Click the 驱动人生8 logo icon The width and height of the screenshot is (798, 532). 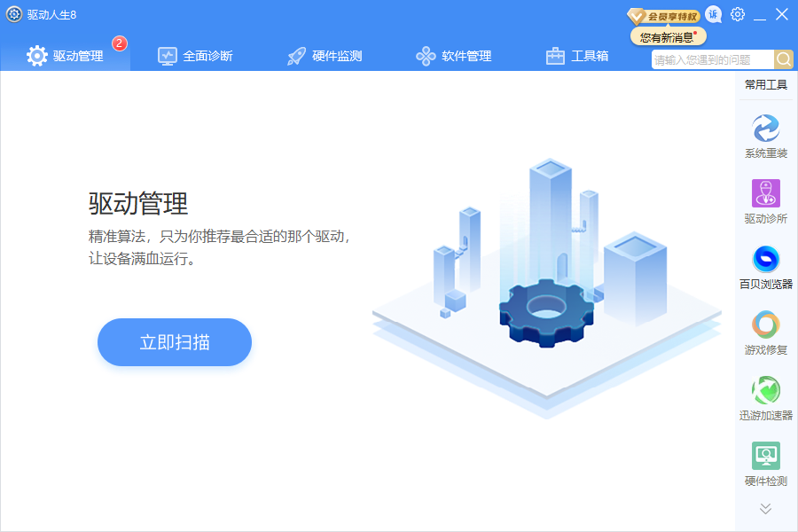pyautogui.click(x=13, y=14)
